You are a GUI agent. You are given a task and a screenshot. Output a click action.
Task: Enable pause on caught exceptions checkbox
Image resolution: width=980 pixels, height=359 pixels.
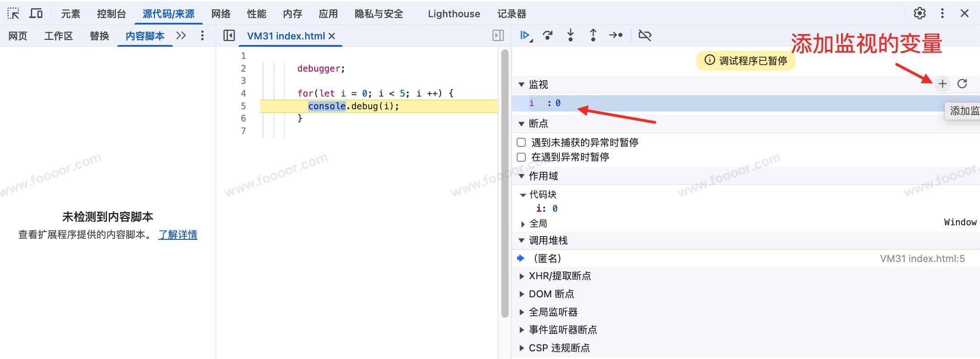click(x=521, y=157)
